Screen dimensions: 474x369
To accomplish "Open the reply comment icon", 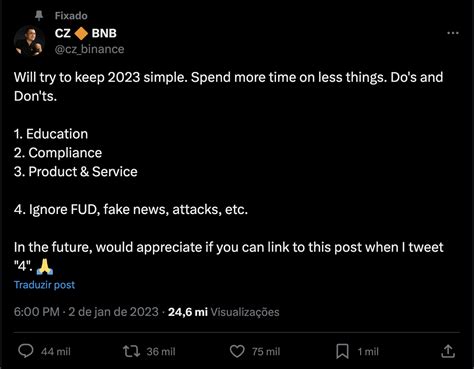I will 26,351.
